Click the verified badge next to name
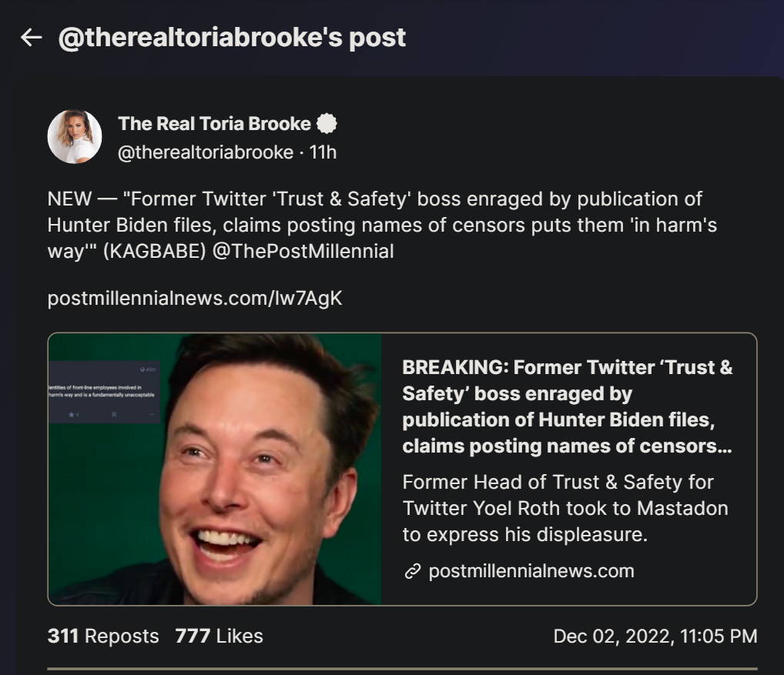The width and height of the screenshot is (784, 675). (327, 123)
